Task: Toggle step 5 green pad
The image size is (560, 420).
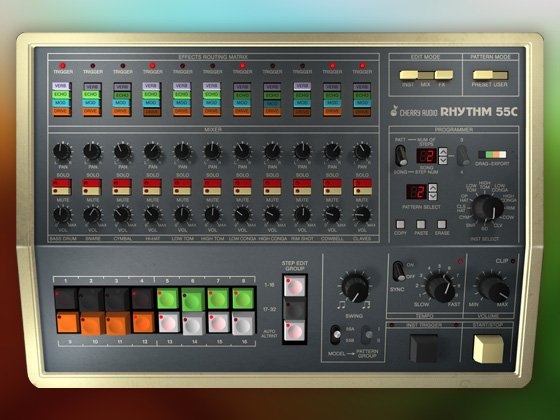Action: point(168,299)
